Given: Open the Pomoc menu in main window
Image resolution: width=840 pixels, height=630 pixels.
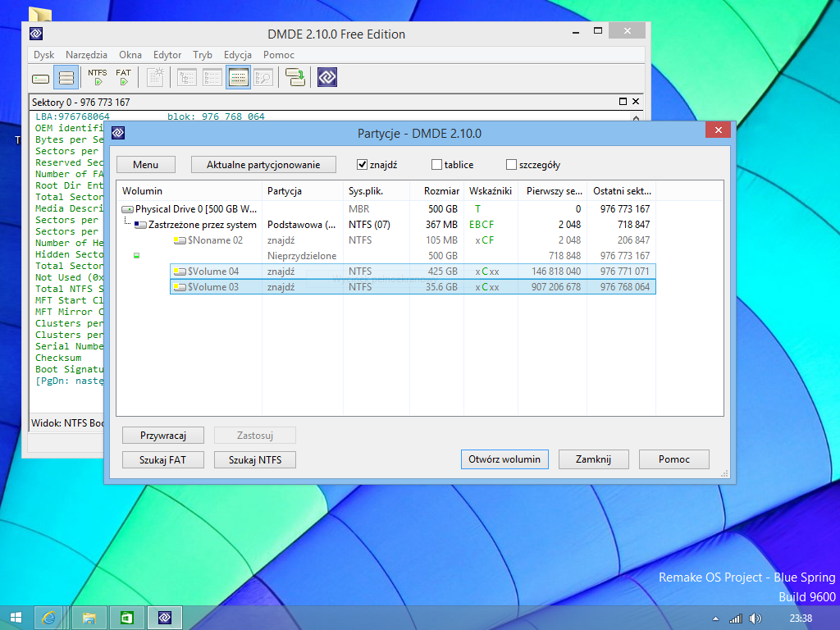Looking at the screenshot, I should click(x=279, y=55).
